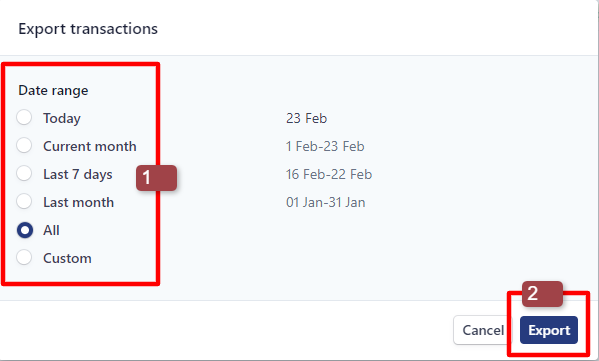Pick the Last month radio button
The width and height of the screenshot is (599, 361).
[24, 201]
